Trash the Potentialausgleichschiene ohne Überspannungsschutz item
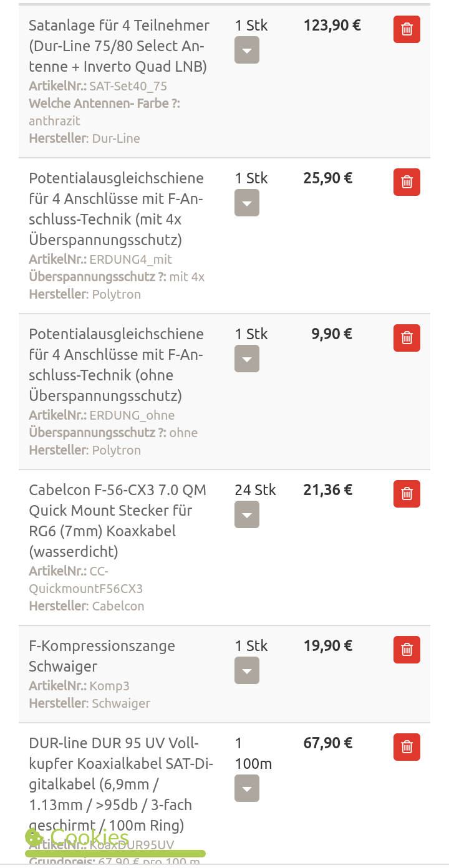 (x=407, y=338)
